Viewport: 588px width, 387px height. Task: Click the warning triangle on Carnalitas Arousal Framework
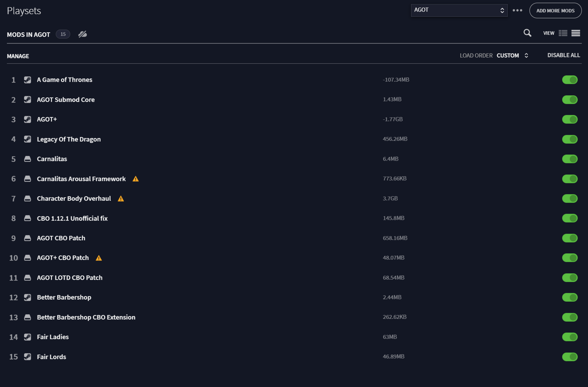click(135, 179)
